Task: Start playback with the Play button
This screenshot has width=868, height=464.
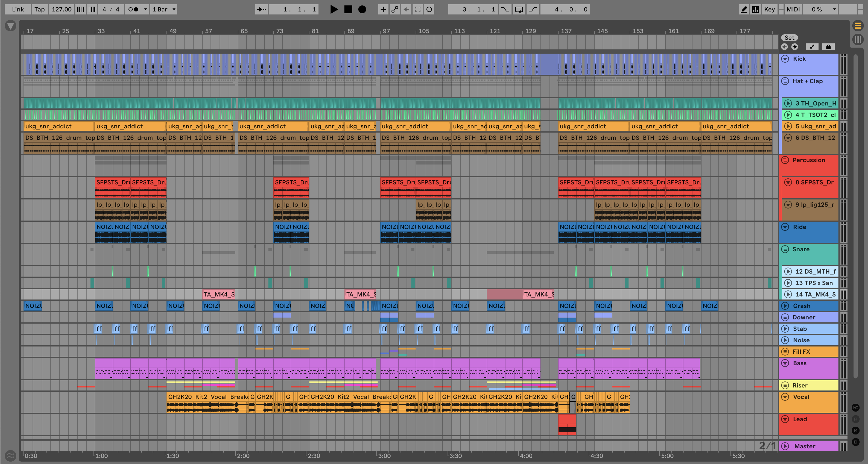Action: tap(334, 9)
